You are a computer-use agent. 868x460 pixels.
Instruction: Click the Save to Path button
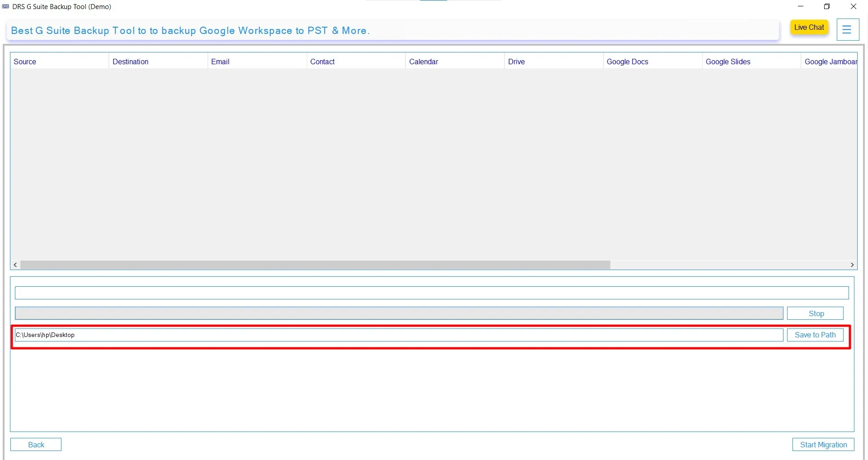point(816,335)
